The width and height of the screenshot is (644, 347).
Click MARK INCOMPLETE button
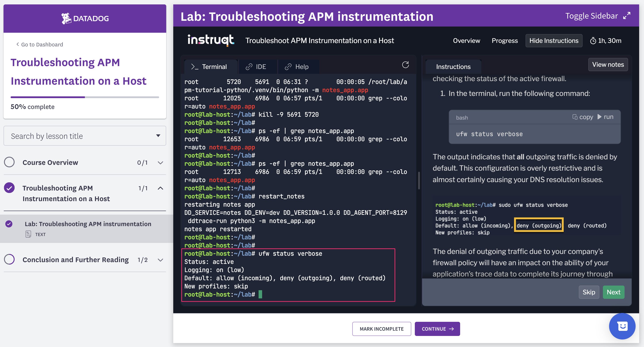pyautogui.click(x=381, y=329)
